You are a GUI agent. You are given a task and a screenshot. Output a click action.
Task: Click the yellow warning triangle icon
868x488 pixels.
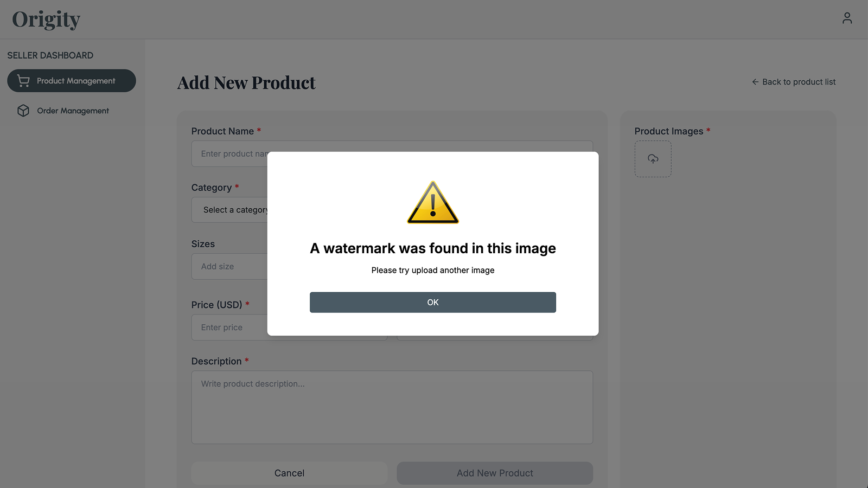pyautogui.click(x=433, y=203)
